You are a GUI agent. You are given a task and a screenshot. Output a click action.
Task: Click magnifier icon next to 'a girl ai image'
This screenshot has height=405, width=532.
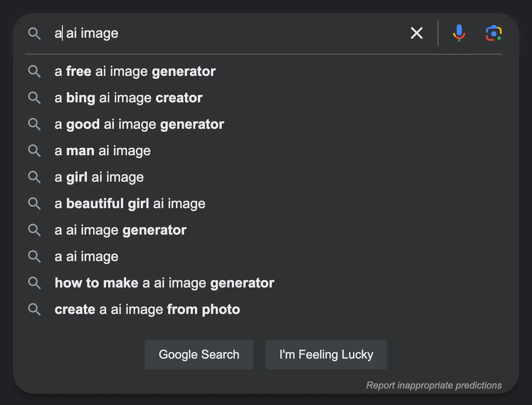(x=34, y=177)
